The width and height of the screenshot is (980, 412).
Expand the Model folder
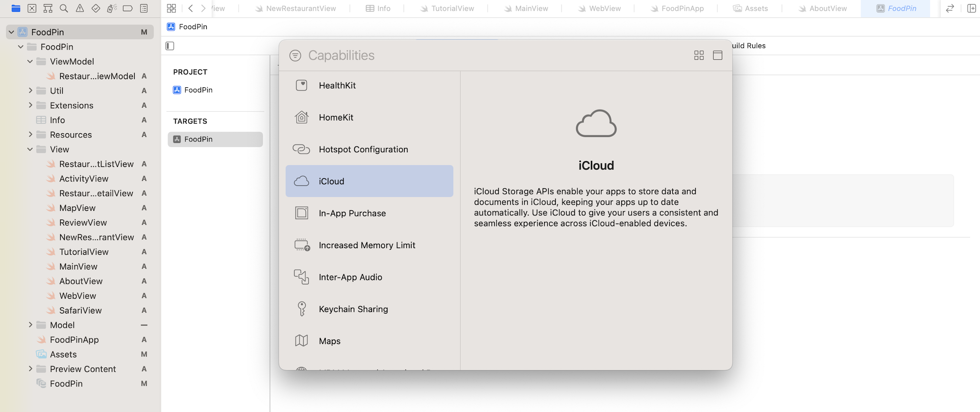30,325
